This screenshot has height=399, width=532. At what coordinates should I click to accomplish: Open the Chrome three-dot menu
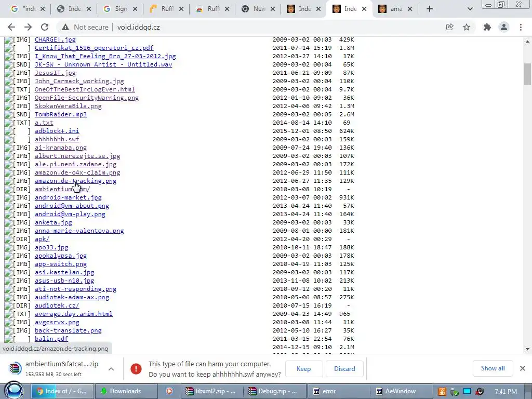(521, 27)
